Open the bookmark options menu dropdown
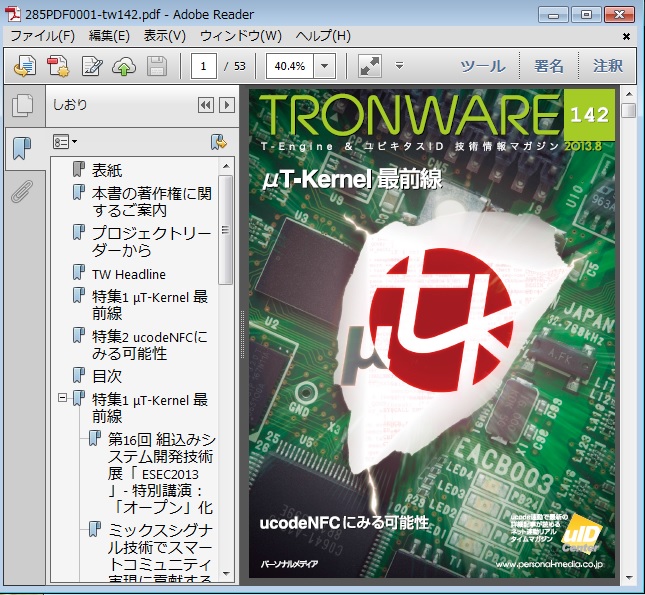The width and height of the screenshot is (645, 595). coord(65,142)
